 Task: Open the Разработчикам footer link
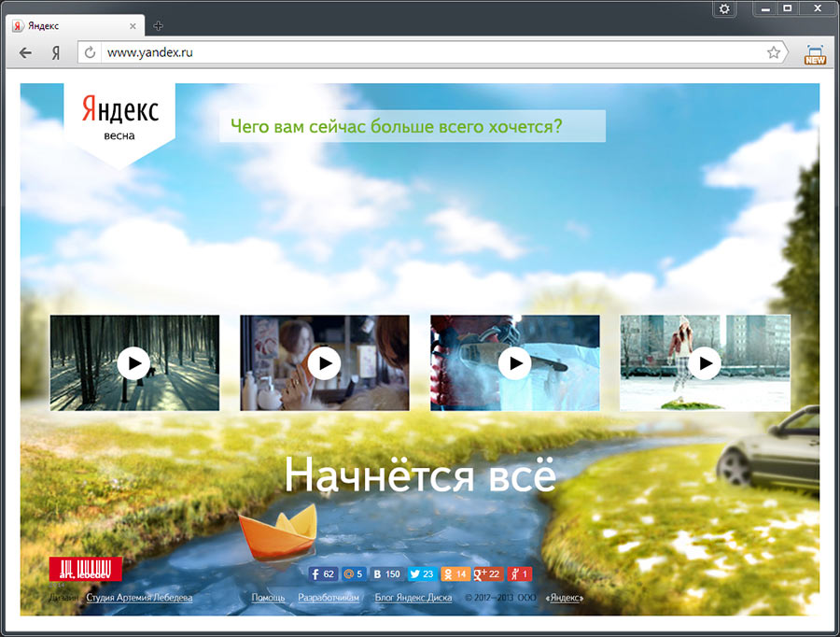coord(329,598)
